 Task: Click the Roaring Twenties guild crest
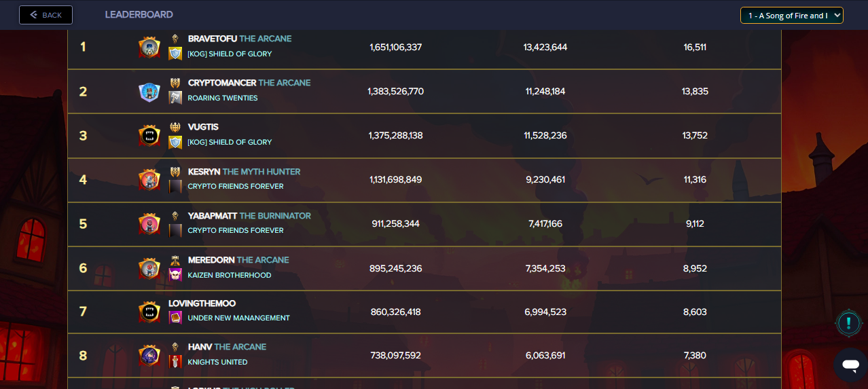(175, 98)
